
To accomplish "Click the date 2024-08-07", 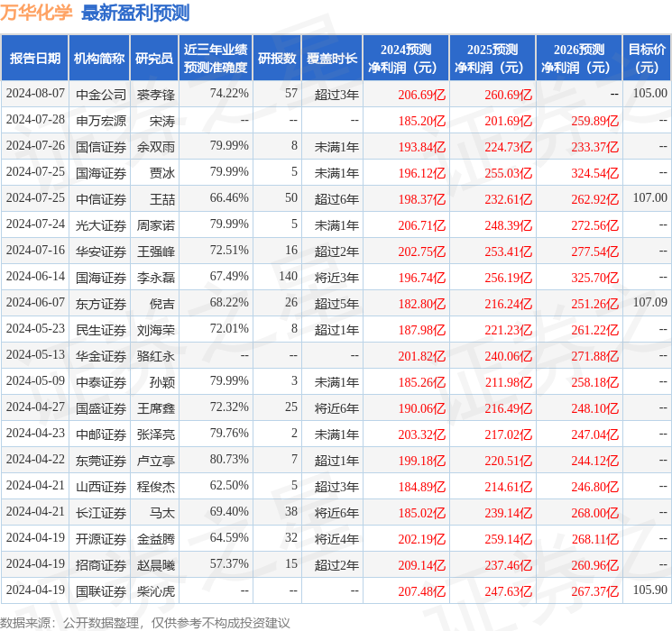I will point(35,94).
